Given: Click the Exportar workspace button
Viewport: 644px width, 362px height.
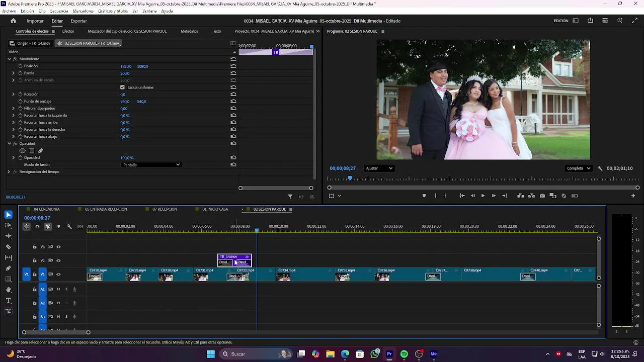Looking at the screenshot, I should 78,21.
